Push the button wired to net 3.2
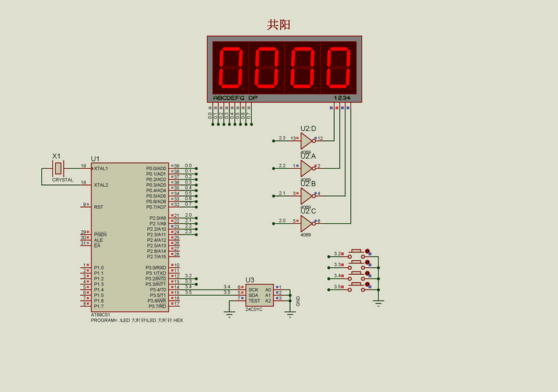Screen dimensions: 558x392 [356, 254]
